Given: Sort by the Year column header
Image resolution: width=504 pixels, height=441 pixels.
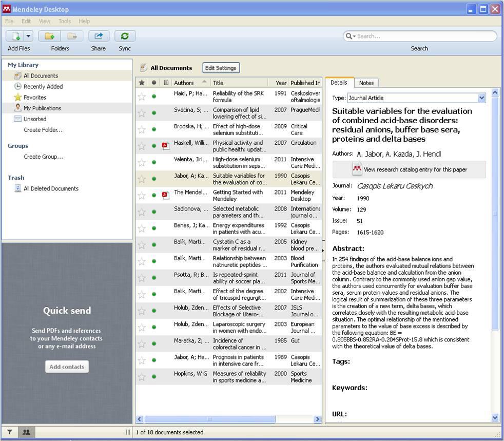Looking at the screenshot, I should [279, 83].
